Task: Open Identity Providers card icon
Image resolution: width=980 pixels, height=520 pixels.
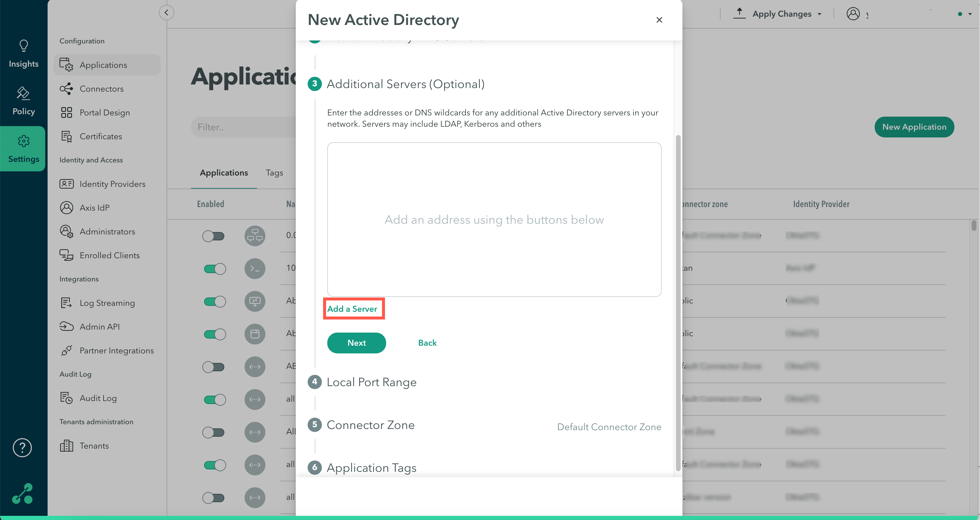Action: (x=66, y=184)
